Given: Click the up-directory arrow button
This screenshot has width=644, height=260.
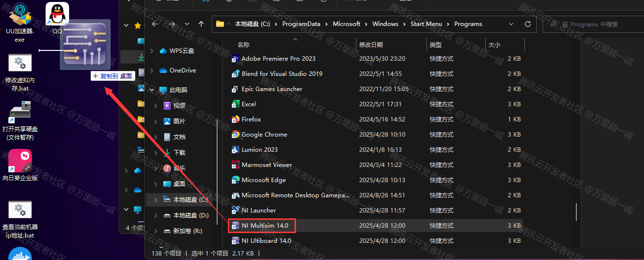Looking at the screenshot, I should coord(201,24).
